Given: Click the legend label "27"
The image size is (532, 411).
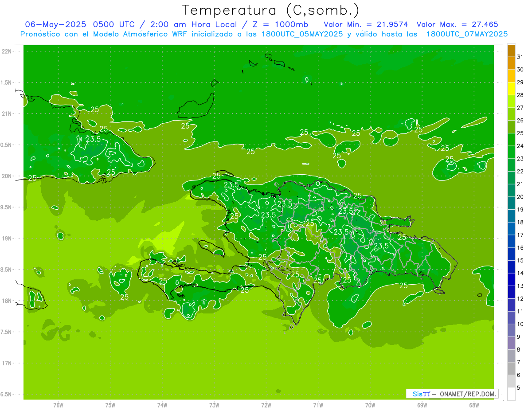Looking at the screenshot, I should point(520,108).
